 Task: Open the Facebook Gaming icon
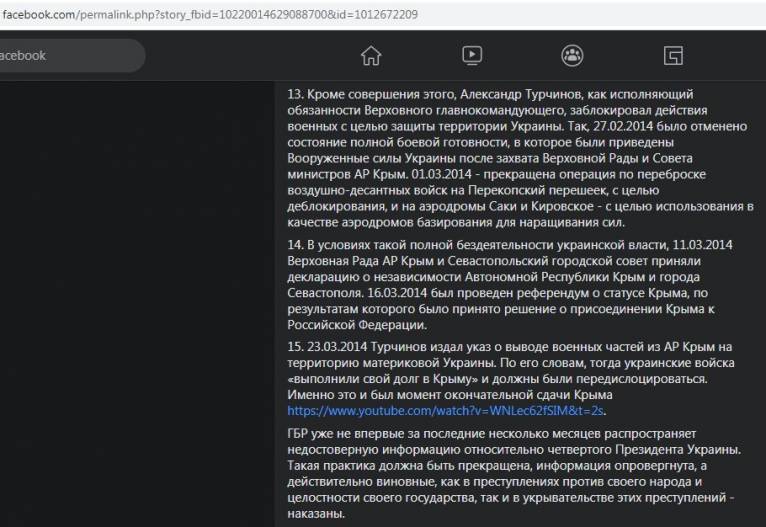[673, 56]
